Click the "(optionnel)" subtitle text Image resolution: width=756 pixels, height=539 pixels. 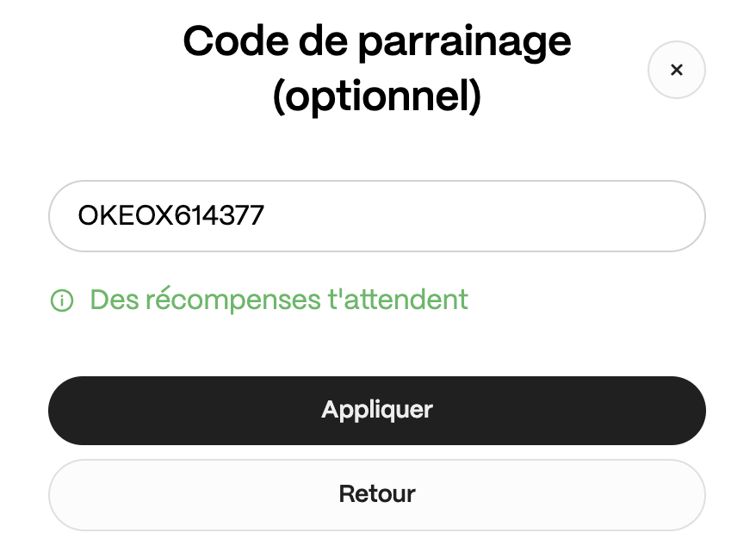pyautogui.click(x=377, y=97)
